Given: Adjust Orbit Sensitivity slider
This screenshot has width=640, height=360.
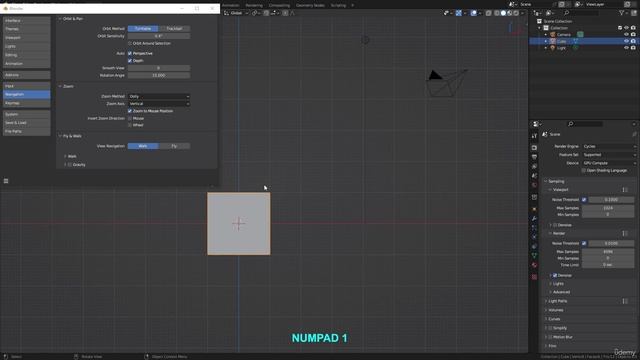Looking at the screenshot, I should (x=159, y=36).
